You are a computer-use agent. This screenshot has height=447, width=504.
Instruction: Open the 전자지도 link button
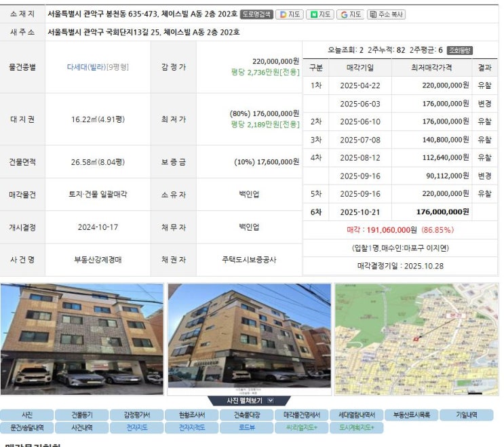tap(137, 428)
